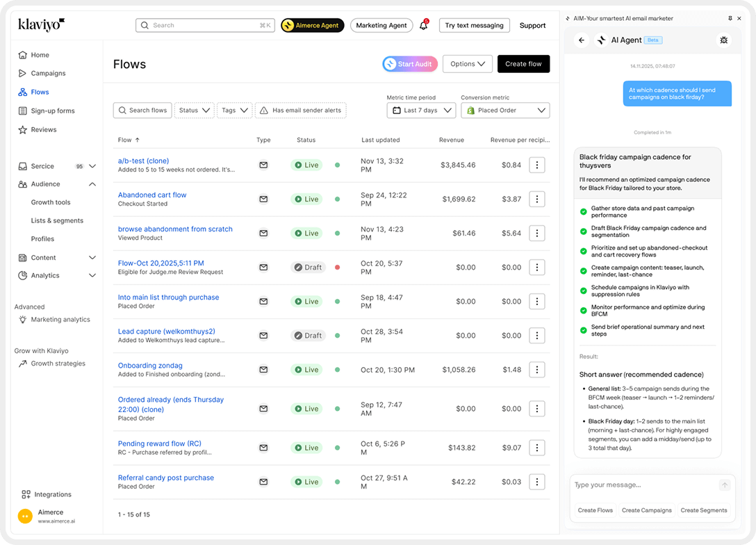Toggle Has email sender alerts filter
Viewport: 756px width, 545px height.
coord(302,111)
